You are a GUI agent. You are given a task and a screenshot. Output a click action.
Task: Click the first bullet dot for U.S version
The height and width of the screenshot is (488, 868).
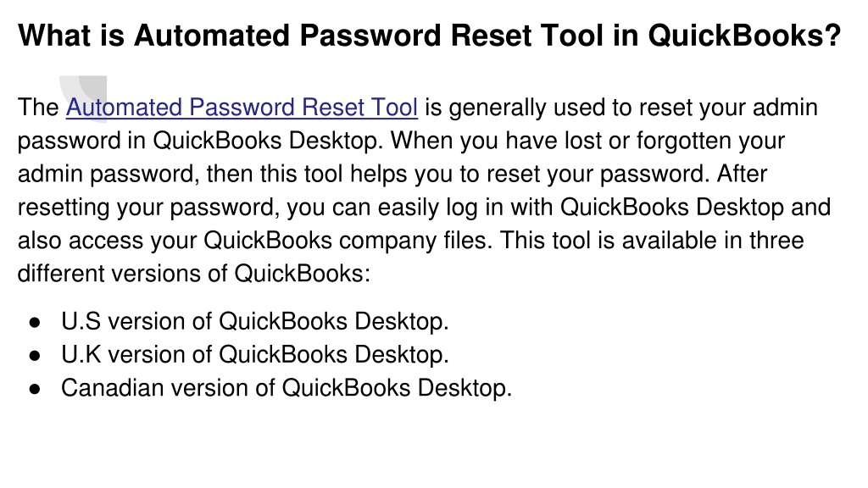[x=35, y=323]
